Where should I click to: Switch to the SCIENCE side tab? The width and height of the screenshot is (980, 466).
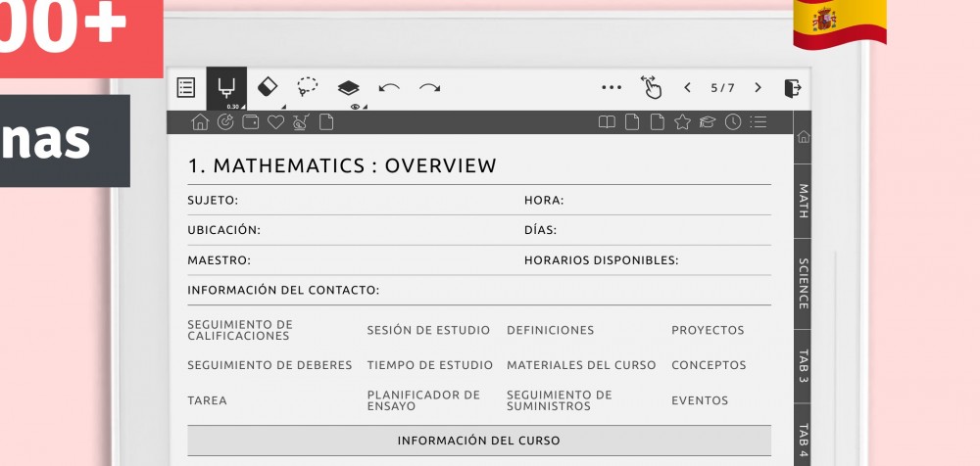click(803, 284)
